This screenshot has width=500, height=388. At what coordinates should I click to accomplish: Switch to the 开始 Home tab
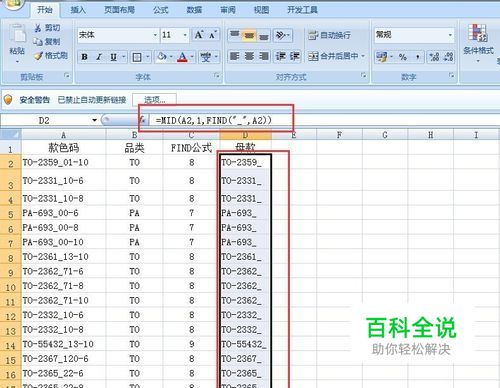click(45, 10)
